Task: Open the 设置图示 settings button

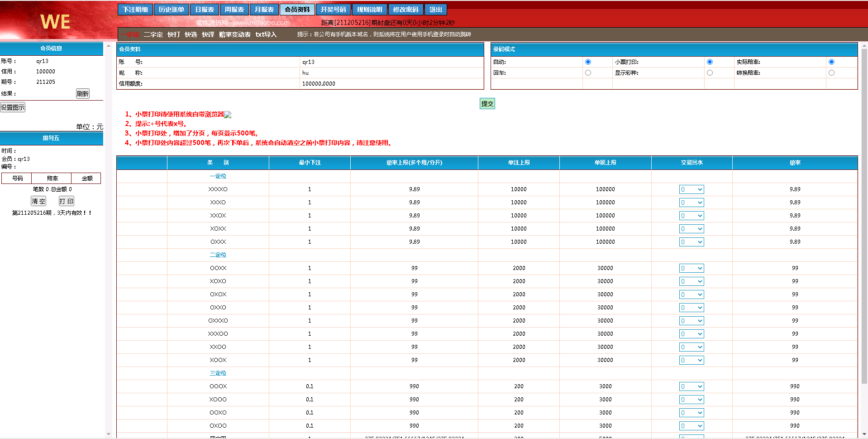Action: (x=13, y=107)
